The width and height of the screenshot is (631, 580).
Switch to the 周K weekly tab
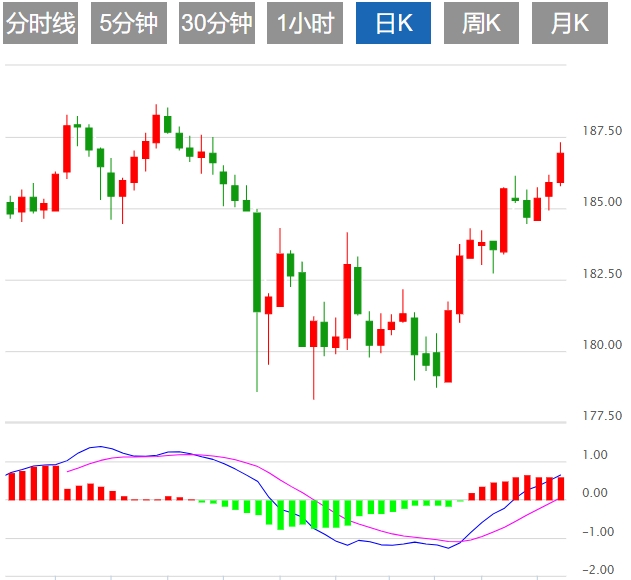pyautogui.click(x=481, y=23)
